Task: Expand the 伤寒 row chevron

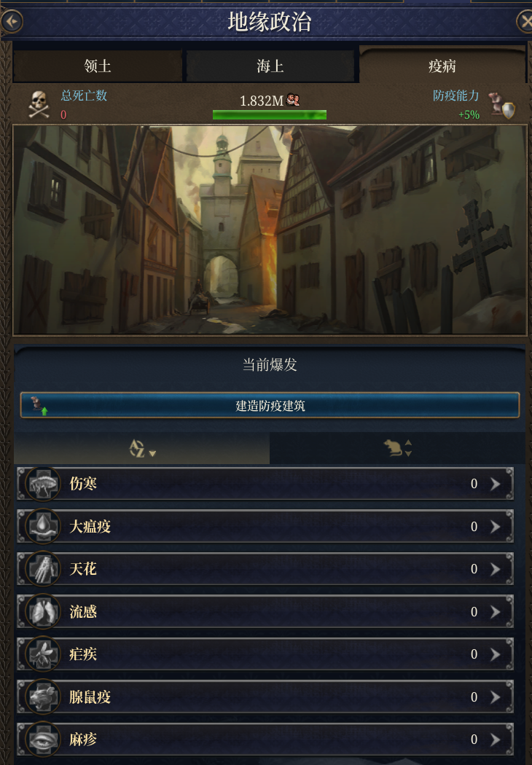Action: point(496,484)
